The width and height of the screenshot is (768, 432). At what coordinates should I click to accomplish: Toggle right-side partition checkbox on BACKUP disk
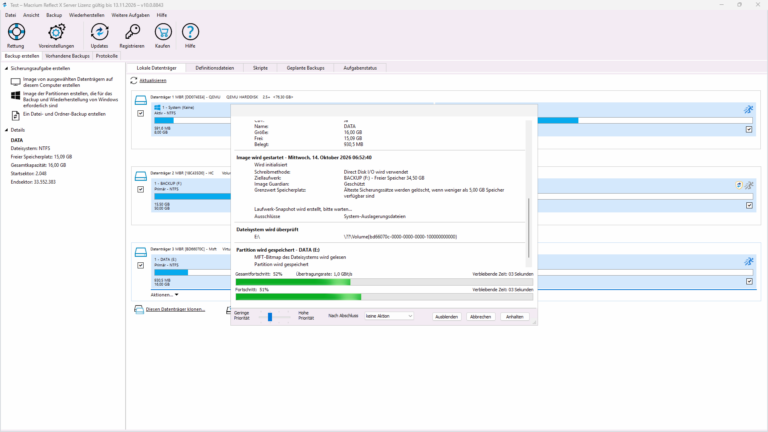click(x=749, y=205)
